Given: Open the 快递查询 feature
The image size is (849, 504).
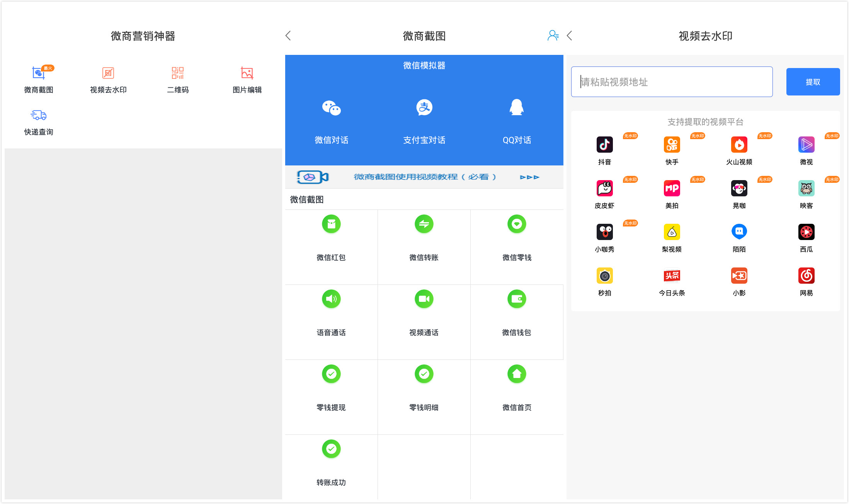Looking at the screenshot, I should [39, 122].
